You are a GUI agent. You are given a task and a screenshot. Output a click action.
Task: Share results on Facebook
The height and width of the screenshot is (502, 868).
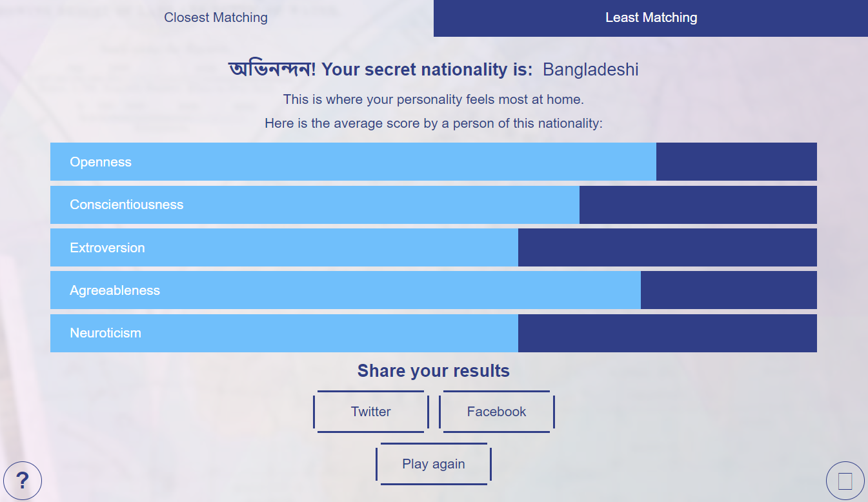(496, 412)
